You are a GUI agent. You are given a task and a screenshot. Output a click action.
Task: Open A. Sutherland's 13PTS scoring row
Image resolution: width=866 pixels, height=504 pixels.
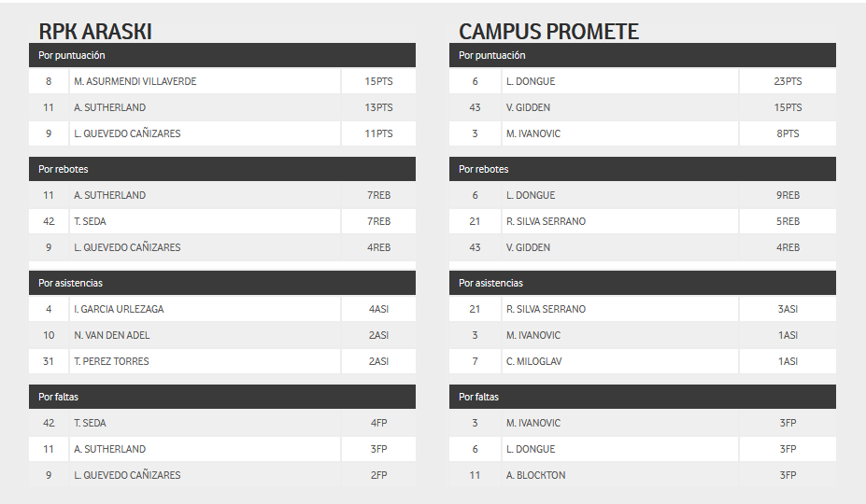(x=222, y=107)
